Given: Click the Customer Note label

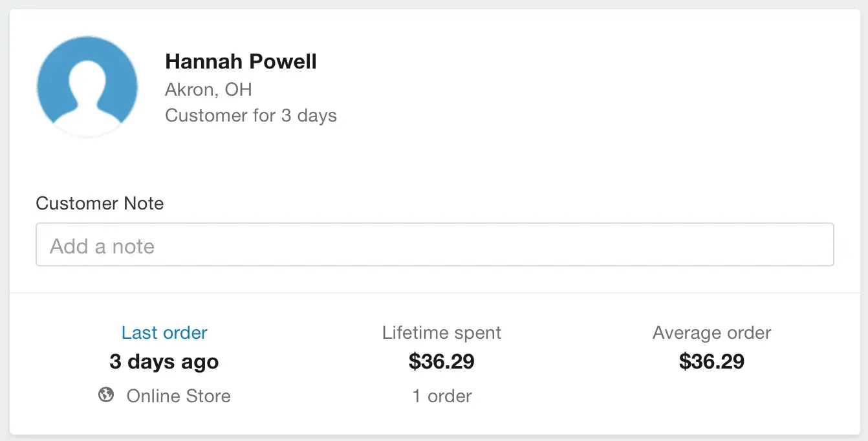Looking at the screenshot, I should pos(100,204).
